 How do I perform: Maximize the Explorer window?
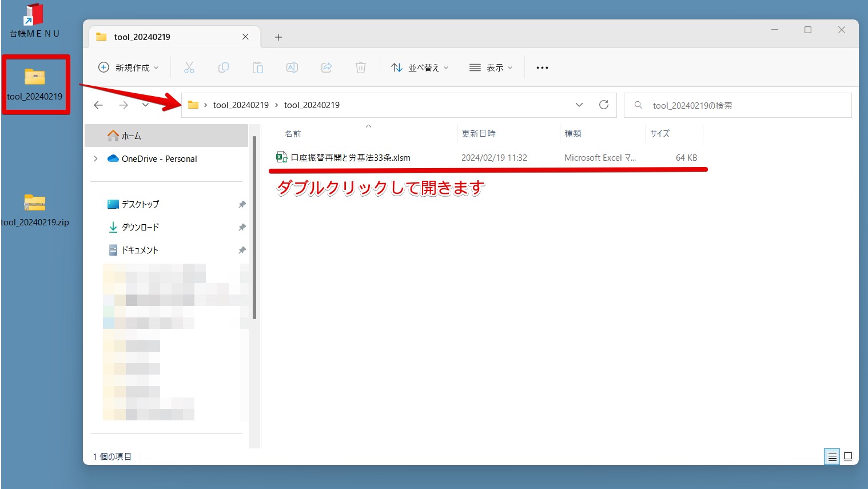coord(808,30)
